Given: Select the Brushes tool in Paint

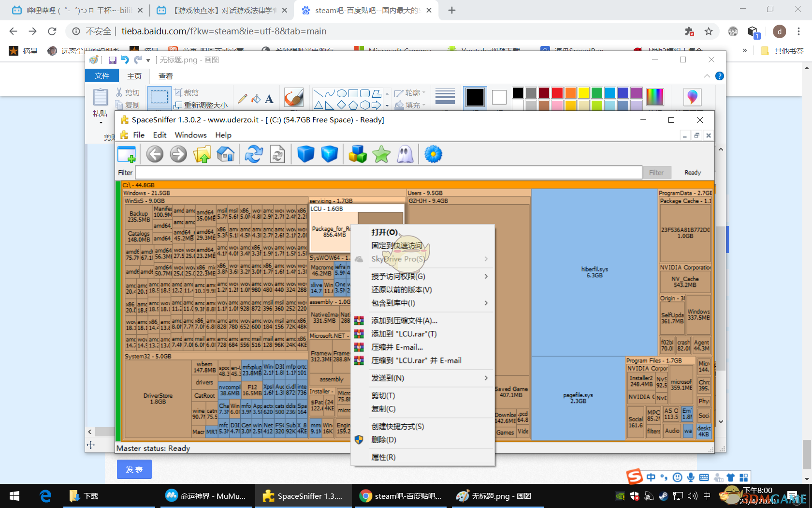Looking at the screenshot, I should click(x=293, y=97).
